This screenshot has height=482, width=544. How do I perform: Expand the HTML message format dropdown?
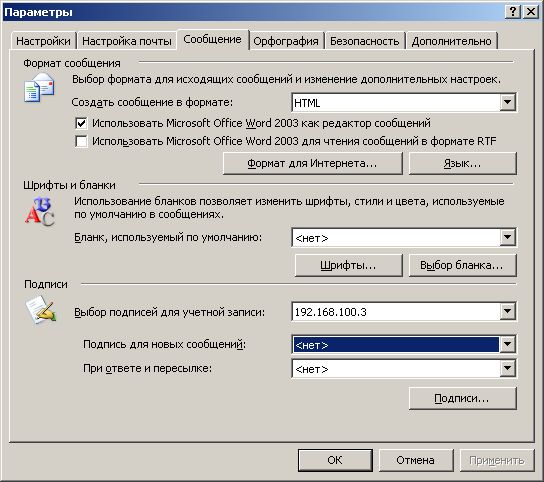click(507, 102)
